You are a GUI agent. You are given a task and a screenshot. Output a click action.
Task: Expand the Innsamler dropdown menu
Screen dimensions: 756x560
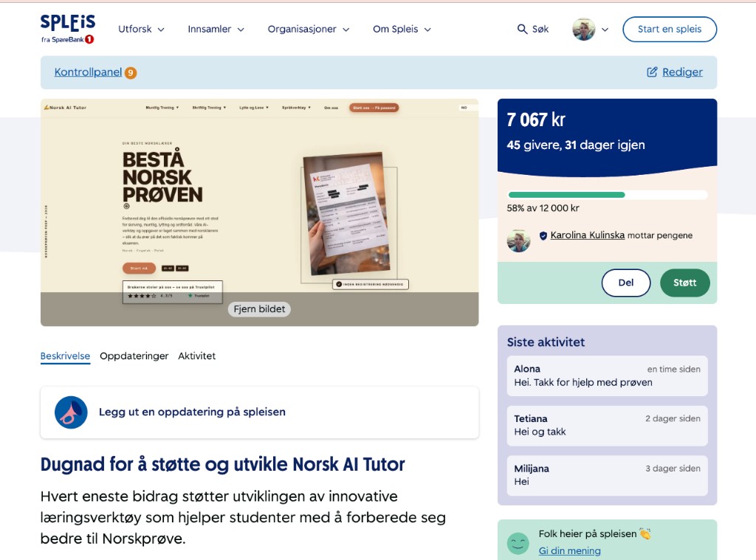coord(215,30)
